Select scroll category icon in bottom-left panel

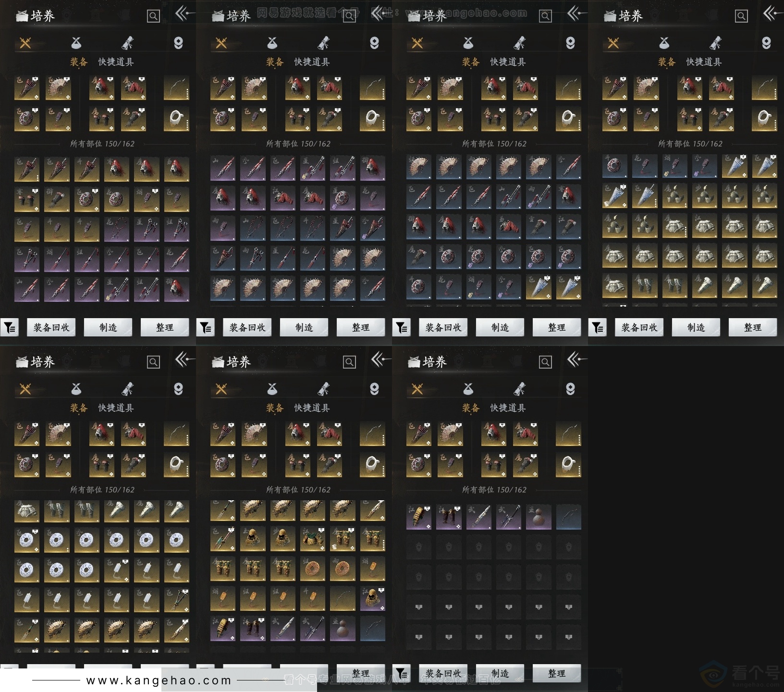(x=128, y=389)
